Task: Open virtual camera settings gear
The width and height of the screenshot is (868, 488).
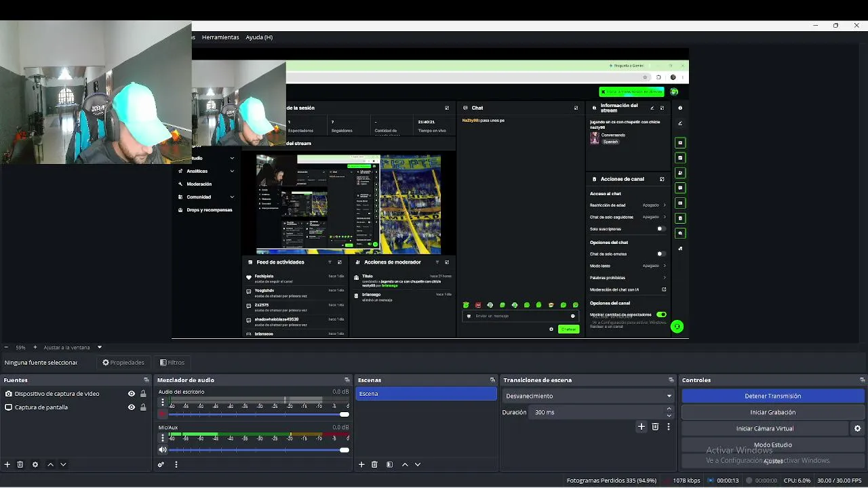Action: [857, 428]
